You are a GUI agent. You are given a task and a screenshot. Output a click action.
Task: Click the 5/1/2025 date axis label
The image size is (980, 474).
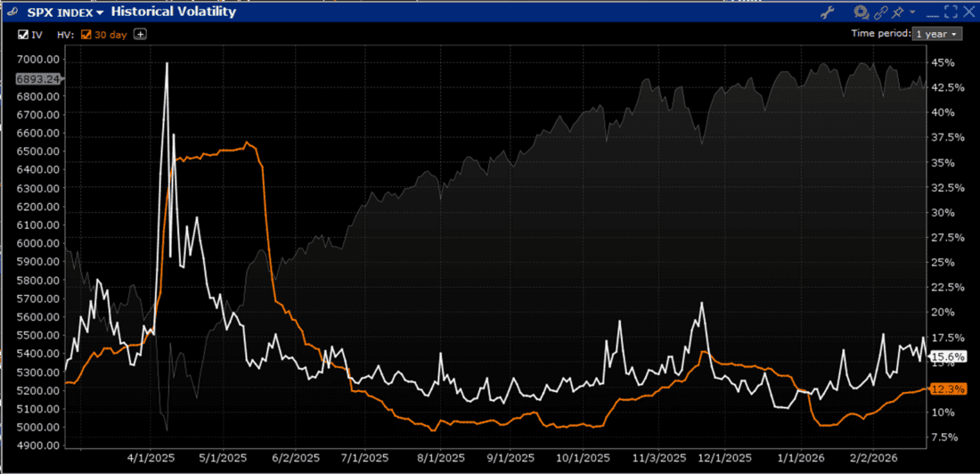click(x=224, y=458)
